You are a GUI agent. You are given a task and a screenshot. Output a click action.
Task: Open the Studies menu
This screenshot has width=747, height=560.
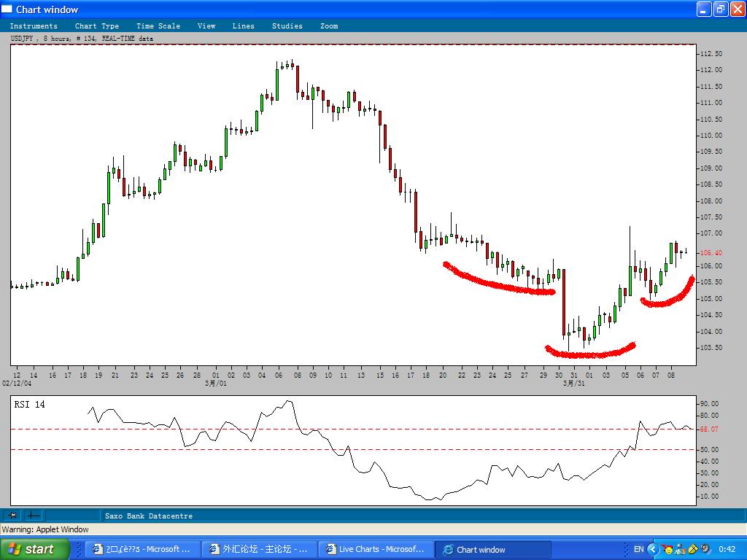[x=287, y=26]
